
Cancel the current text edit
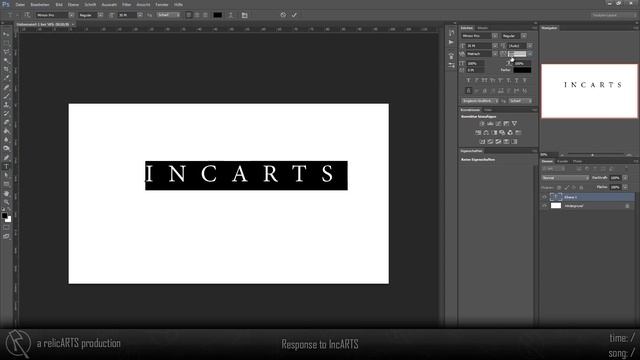[283, 15]
